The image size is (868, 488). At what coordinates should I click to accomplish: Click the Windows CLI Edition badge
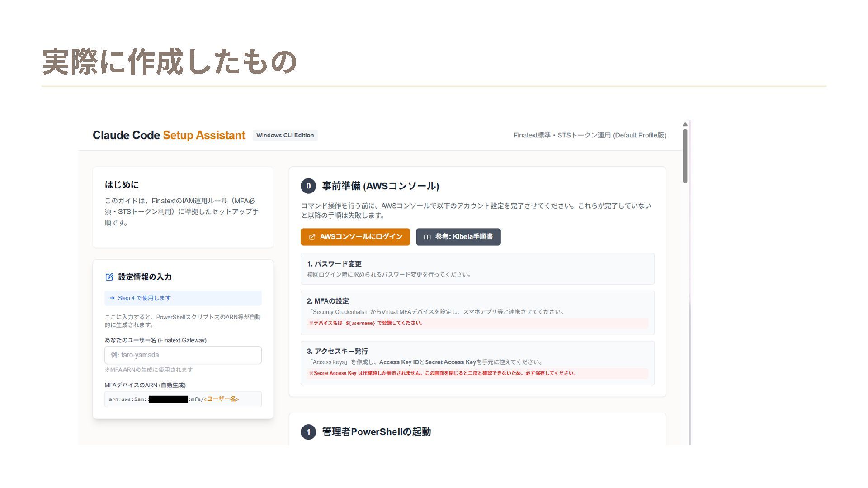click(x=285, y=135)
